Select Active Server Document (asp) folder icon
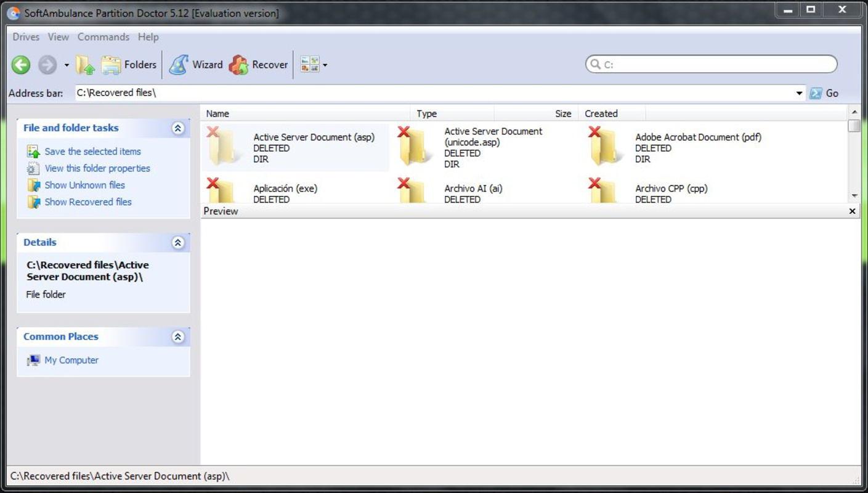Screen dimensions: 868x493 (x=223, y=147)
